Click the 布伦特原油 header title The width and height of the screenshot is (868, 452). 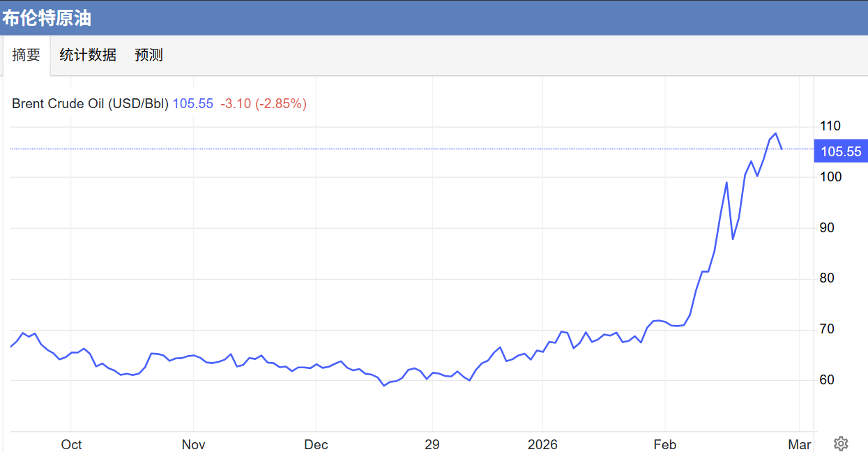[x=47, y=18]
